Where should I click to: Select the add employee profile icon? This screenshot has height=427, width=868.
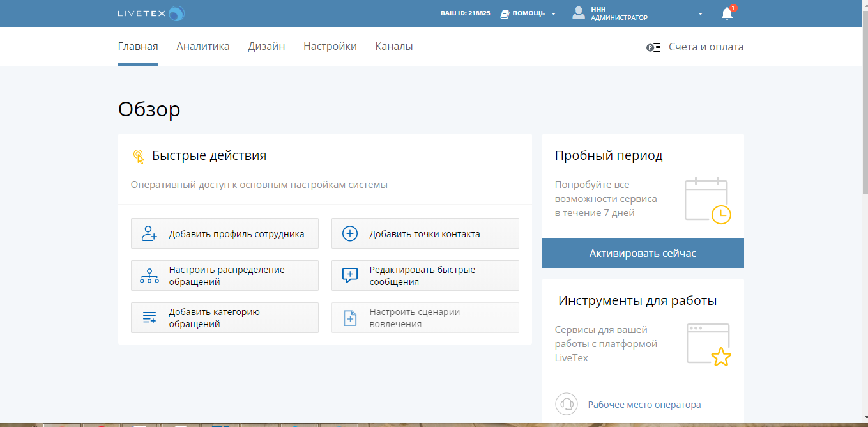coord(148,233)
